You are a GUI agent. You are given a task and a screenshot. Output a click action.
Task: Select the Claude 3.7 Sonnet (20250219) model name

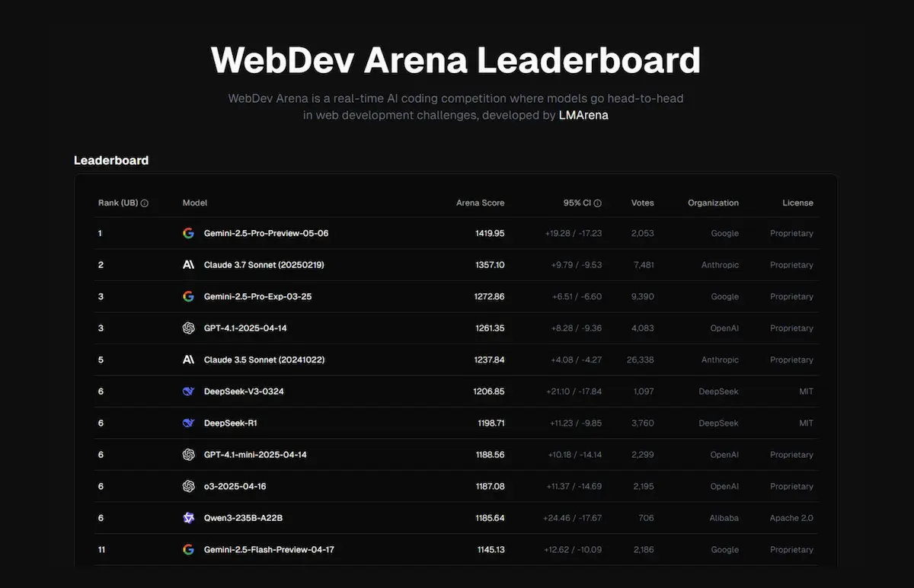(264, 265)
